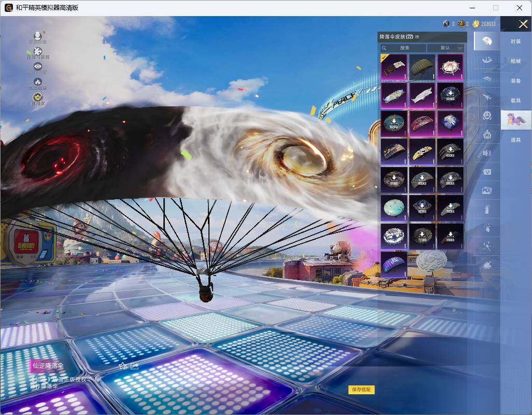Select the equipped black-white 仙逆 parachute thumbnail
Screen dimensions: 532x415
coord(394,67)
